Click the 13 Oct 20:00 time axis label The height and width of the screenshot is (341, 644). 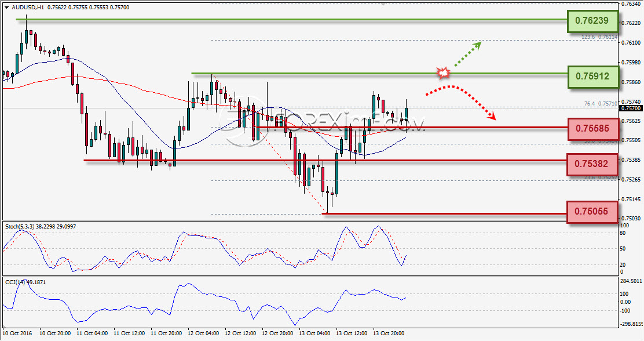point(389,333)
